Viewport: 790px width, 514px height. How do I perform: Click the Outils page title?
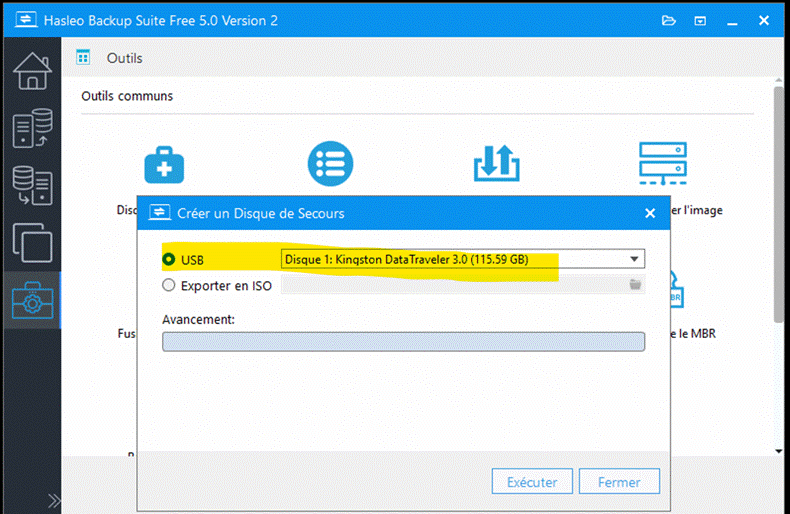coord(124,58)
